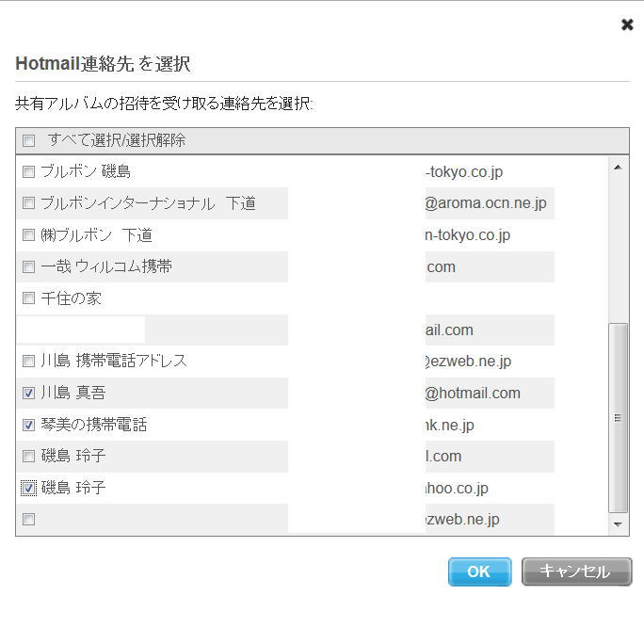Toggle the すべて選択/選択解除 checkbox
The height and width of the screenshot is (644, 644).
click(x=29, y=141)
